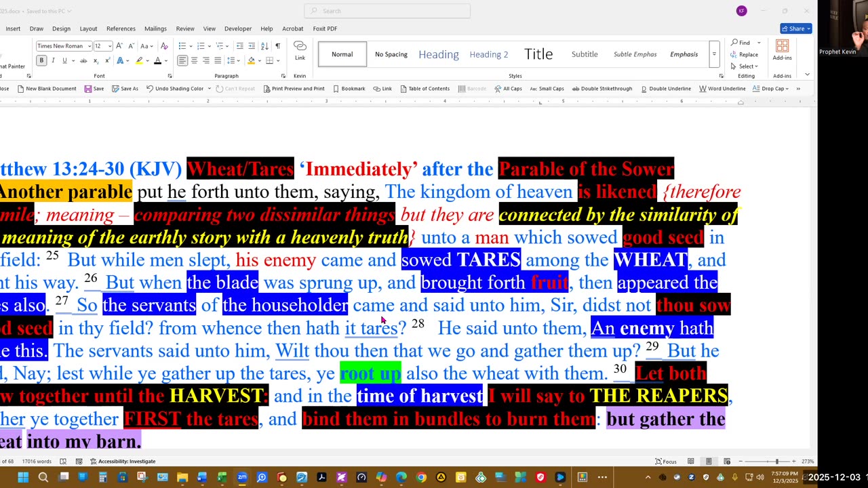Click the Clear All Formatting icon
The image size is (868, 488).
164,46
